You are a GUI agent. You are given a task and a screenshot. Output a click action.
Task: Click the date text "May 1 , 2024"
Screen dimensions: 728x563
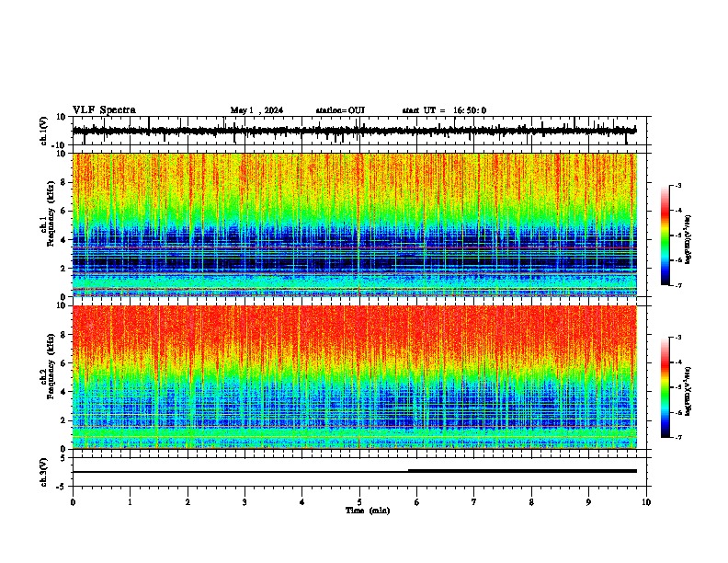(x=256, y=110)
